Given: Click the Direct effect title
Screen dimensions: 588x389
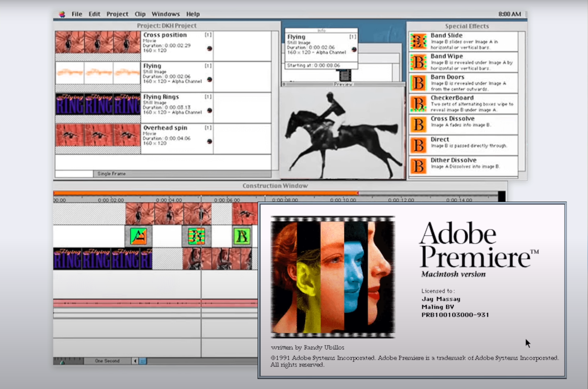Looking at the screenshot, I should (x=440, y=140).
